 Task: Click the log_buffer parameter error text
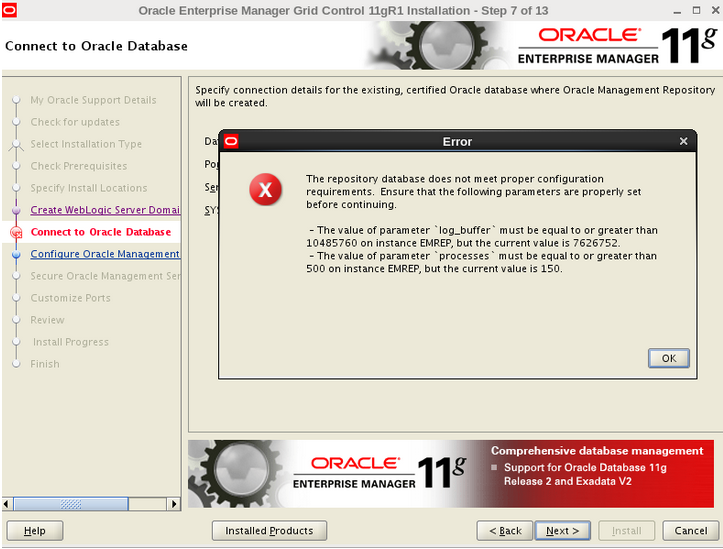(x=482, y=236)
